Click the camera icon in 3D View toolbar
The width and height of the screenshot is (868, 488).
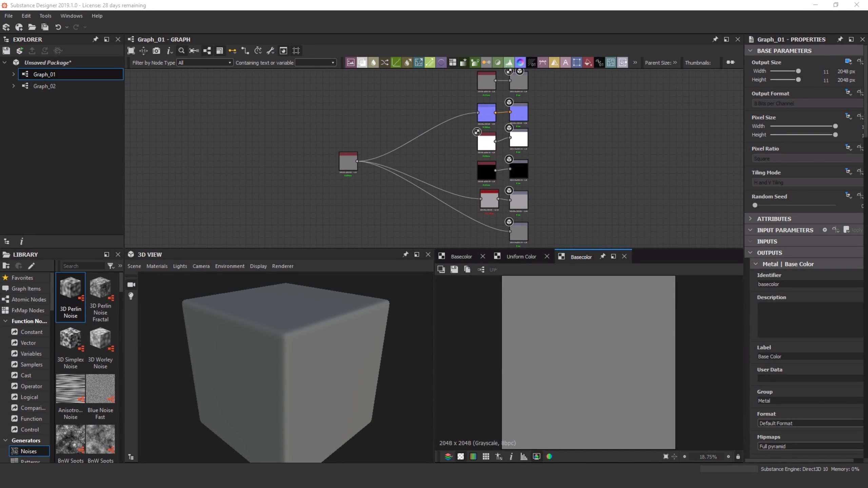(131, 284)
